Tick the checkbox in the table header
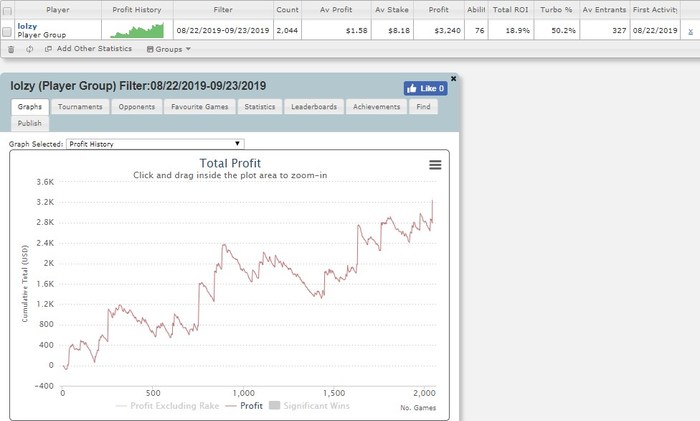Screen dimensions: 700x421 (x=7, y=11)
